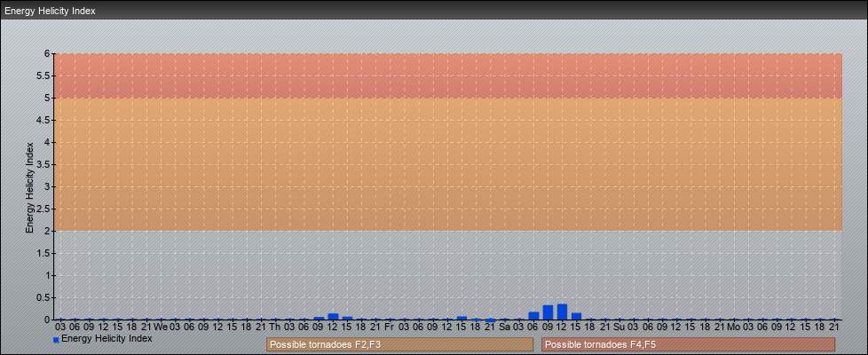
Task: Click the 1.5 value on y-axis
Action: coord(43,253)
